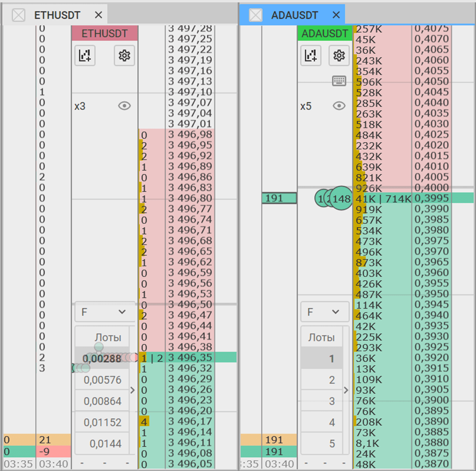Viewport: 476px width, 471px height.
Task: Click the 873K volume cell
Action: [383, 263]
